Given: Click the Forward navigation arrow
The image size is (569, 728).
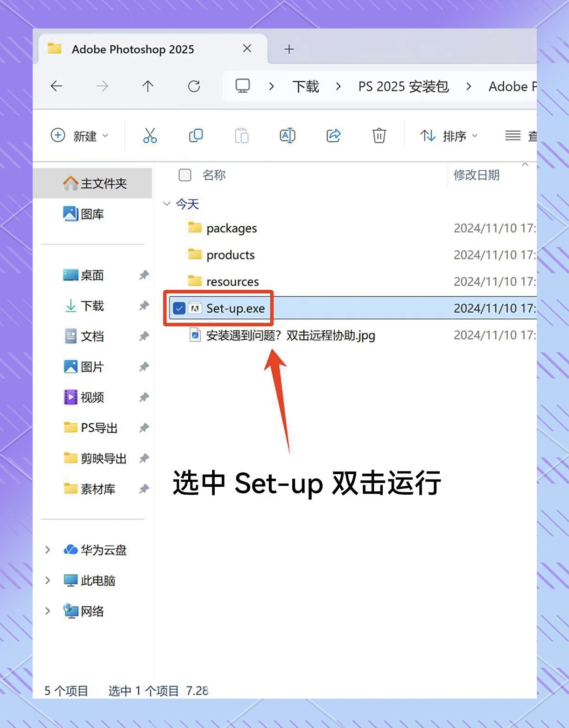Looking at the screenshot, I should (102, 86).
